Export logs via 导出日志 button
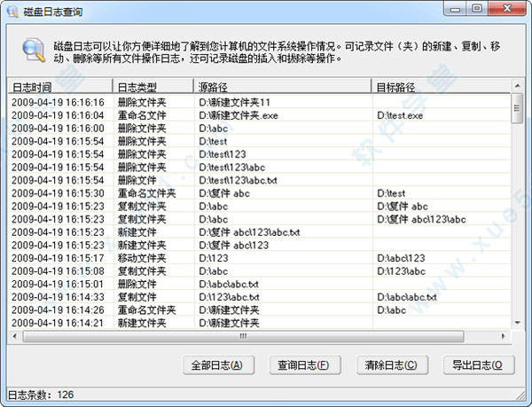This screenshot has width=532, height=407. click(x=479, y=365)
